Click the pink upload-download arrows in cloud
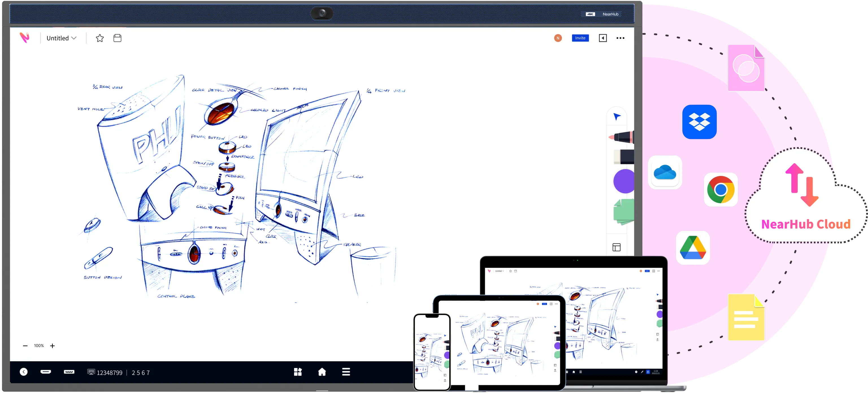This screenshot has width=868, height=394. 802,185
